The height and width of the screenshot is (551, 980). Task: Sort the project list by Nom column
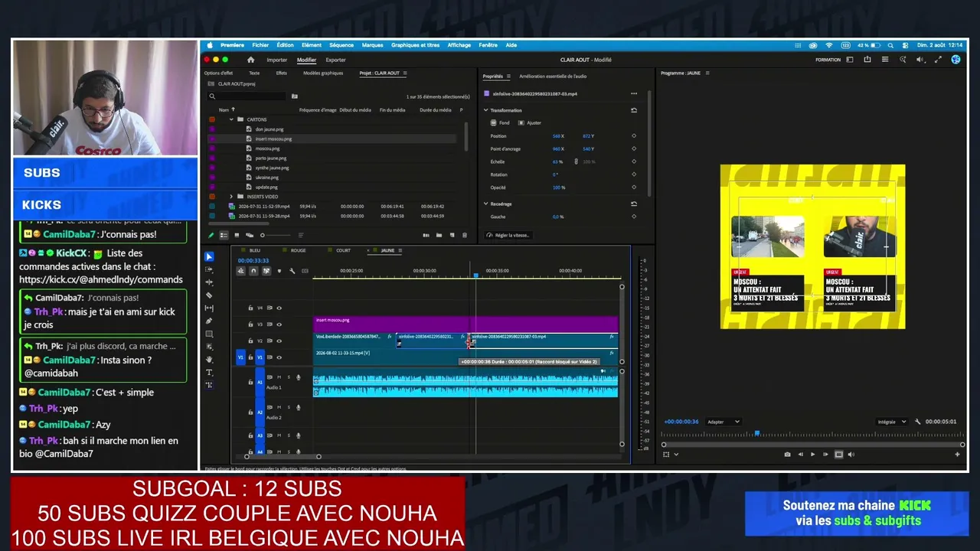click(x=224, y=110)
